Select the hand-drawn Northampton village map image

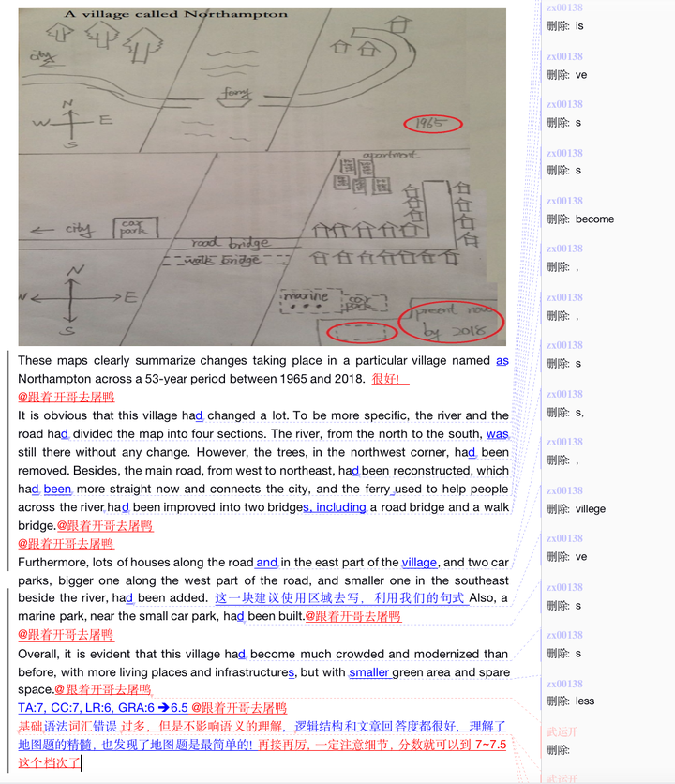click(262, 176)
